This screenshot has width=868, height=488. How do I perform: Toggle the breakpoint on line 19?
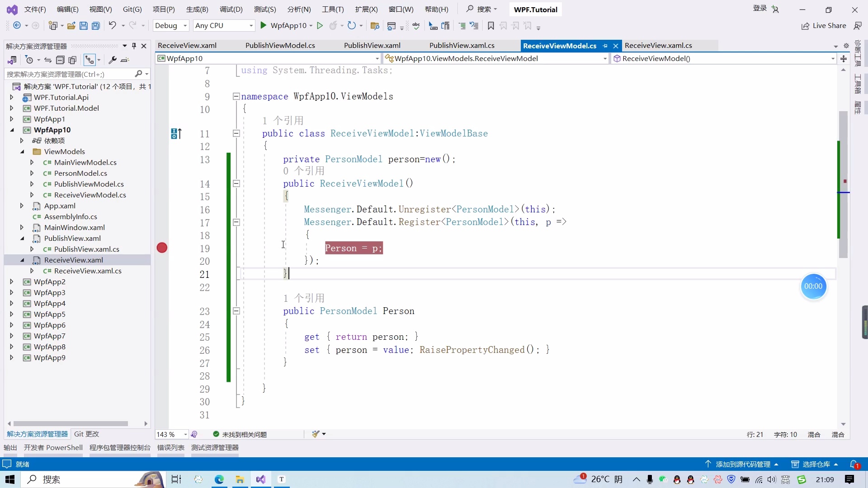[x=162, y=248]
